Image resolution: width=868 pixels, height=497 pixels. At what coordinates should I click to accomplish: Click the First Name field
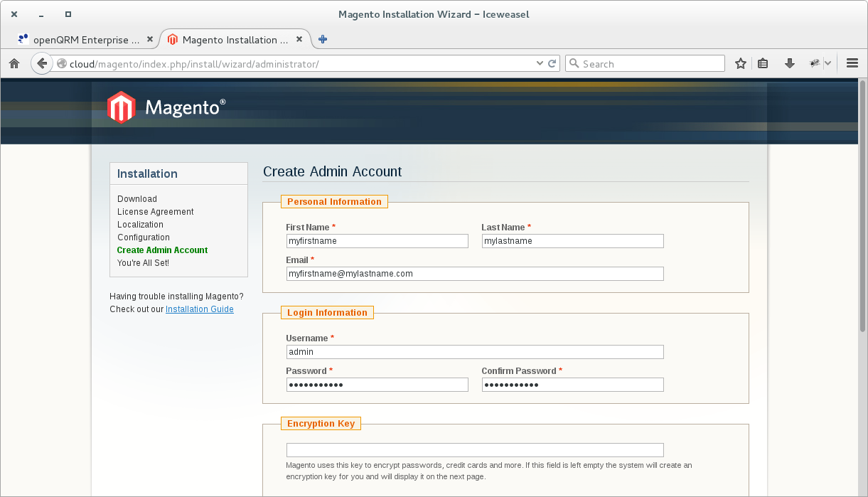377,241
